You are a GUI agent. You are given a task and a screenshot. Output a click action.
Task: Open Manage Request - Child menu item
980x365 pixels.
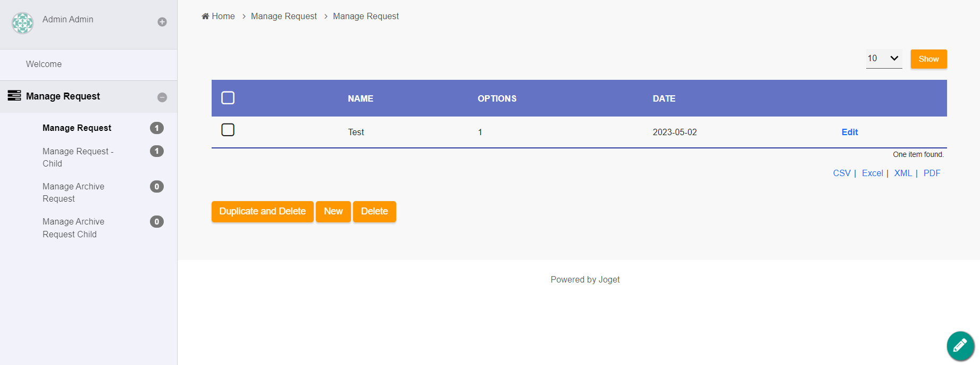pyautogui.click(x=78, y=157)
